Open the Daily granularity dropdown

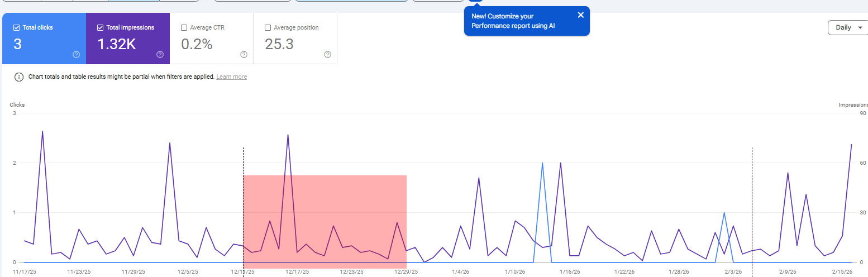click(848, 27)
